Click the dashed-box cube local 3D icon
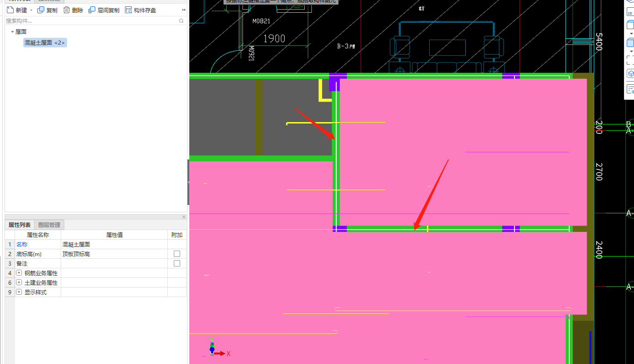This screenshot has width=634, height=364. [630, 73]
